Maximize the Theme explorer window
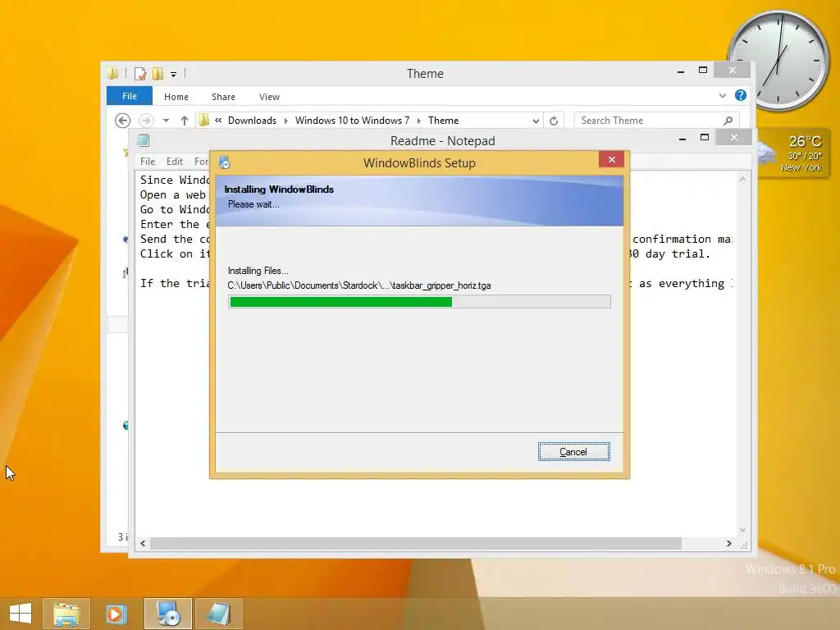 coord(703,71)
